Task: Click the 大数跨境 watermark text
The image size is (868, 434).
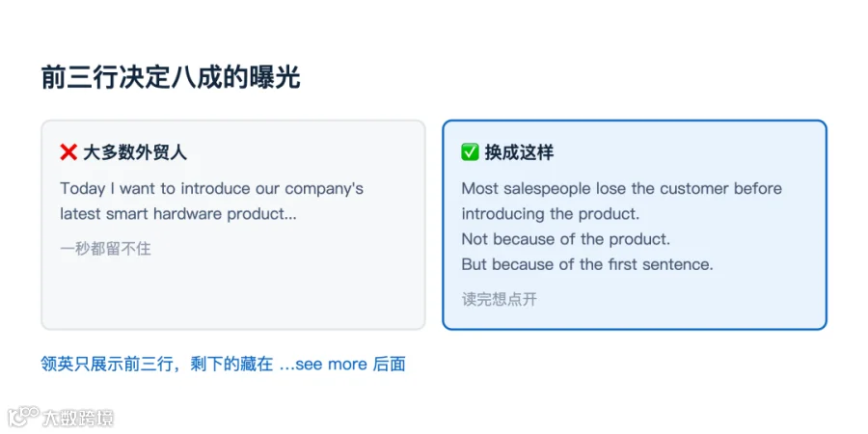Action: click(78, 419)
